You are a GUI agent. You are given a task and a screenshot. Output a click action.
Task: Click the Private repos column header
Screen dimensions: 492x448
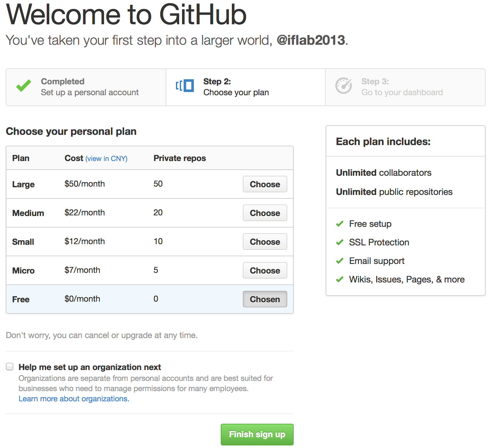[x=180, y=158]
